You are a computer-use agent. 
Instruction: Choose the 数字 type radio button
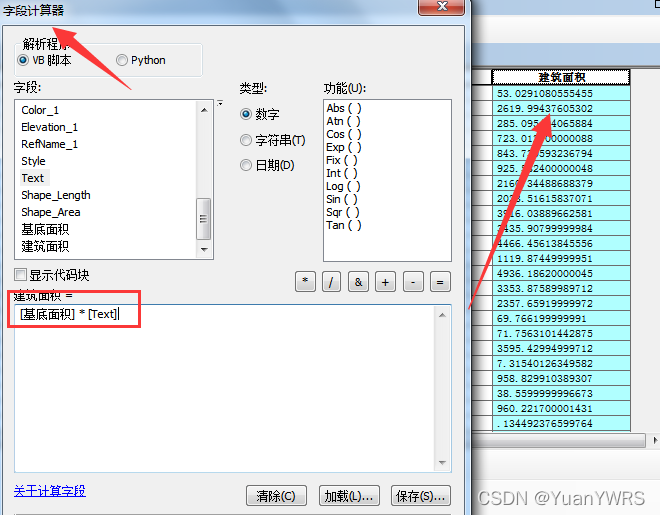[246, 114]
